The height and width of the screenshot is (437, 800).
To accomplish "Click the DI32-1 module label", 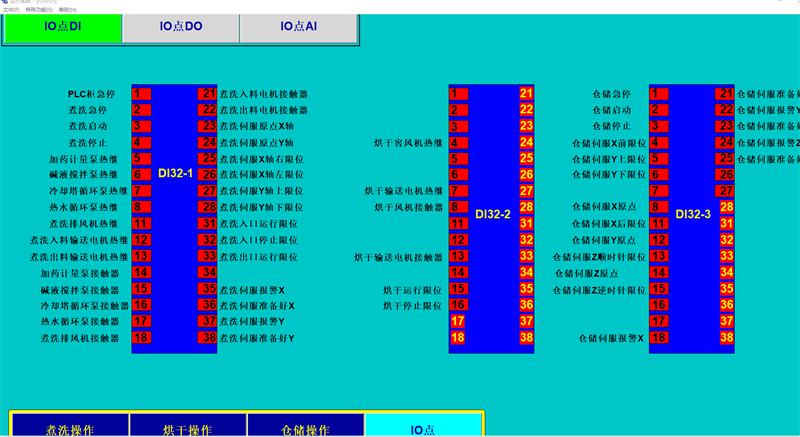I will pyautogui.click(x=175, y=174).
